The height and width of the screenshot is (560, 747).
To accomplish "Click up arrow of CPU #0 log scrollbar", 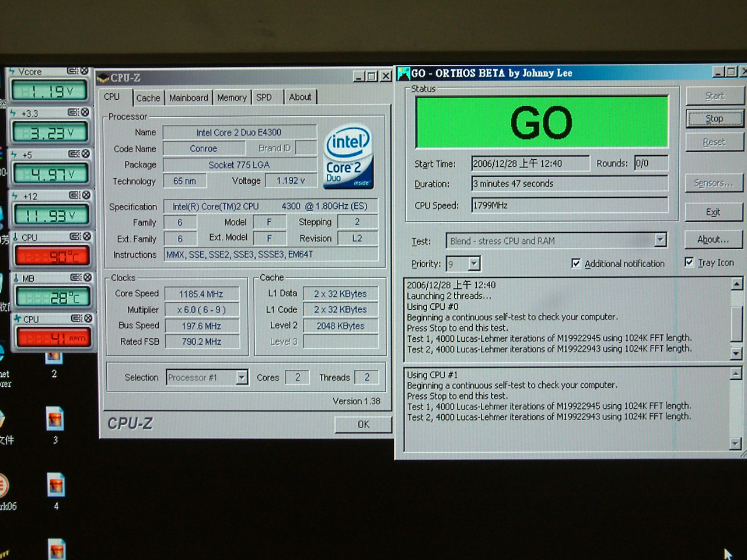I will (736, 284).
